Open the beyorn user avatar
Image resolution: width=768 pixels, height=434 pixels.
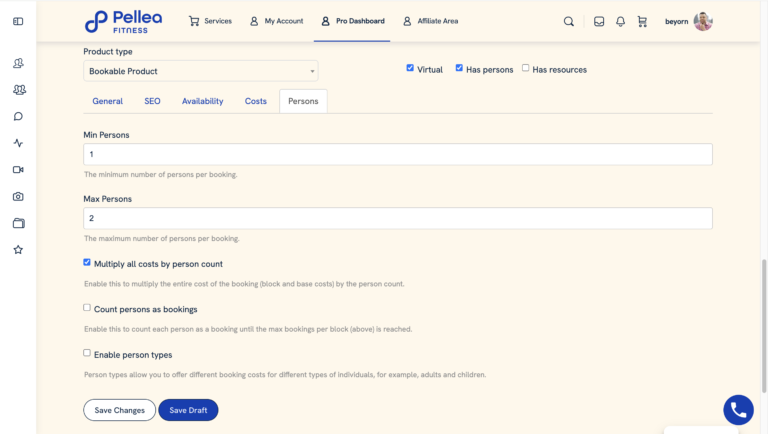(703, 22)
